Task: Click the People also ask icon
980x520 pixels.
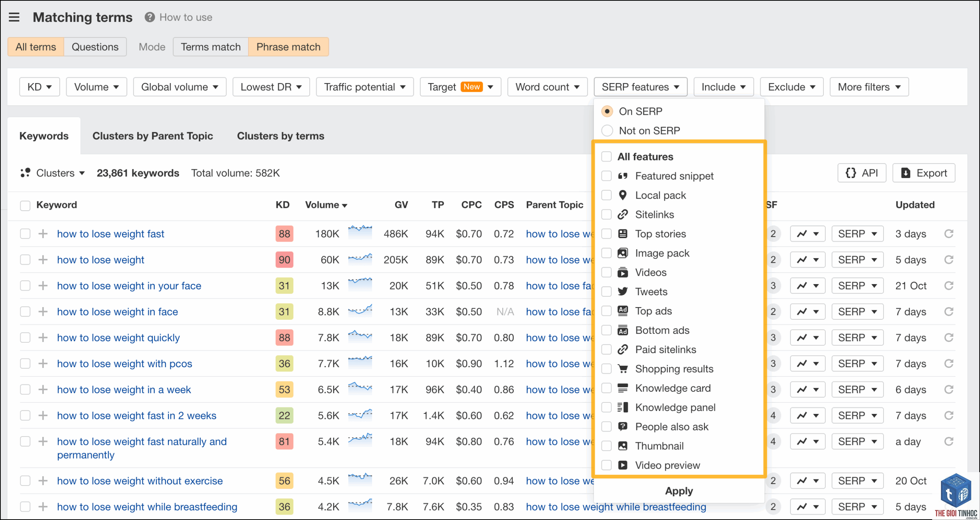Action: (623, 427)
